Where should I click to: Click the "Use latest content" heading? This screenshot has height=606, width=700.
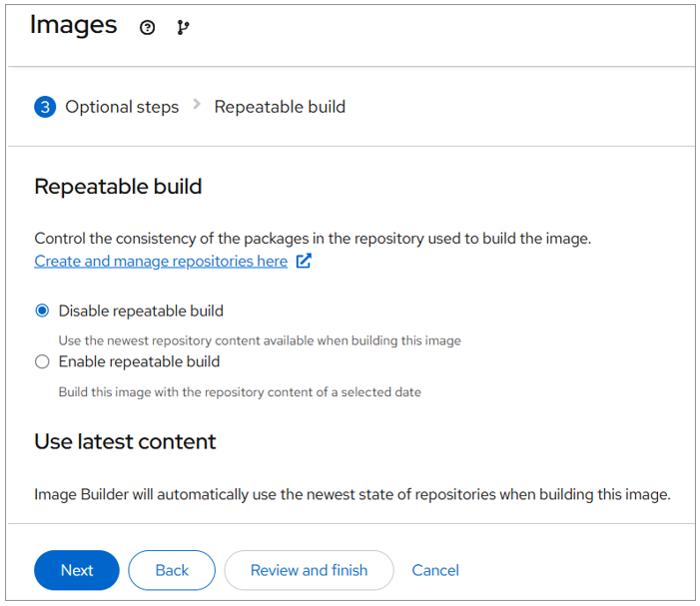coord(125,441)
